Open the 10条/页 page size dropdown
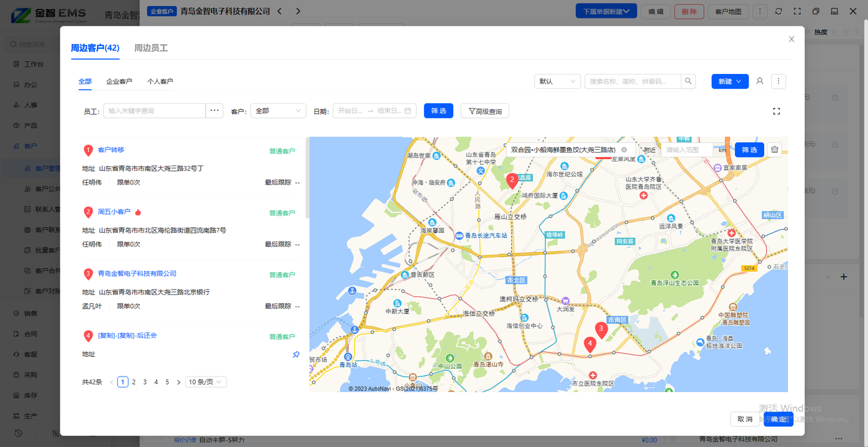Viewport: 868px width, 447px height. click(x=206, y=382)
